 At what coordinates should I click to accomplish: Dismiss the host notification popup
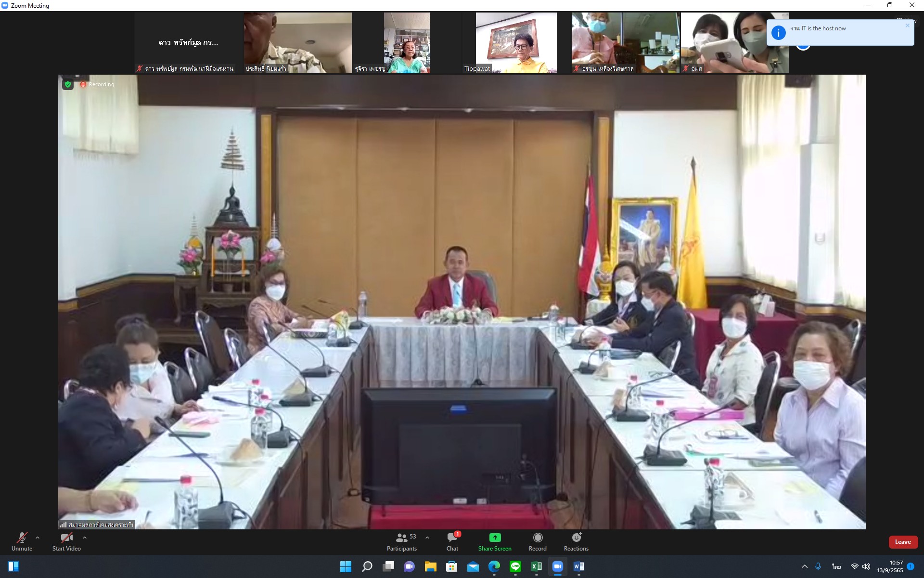(x=908, y=26)
